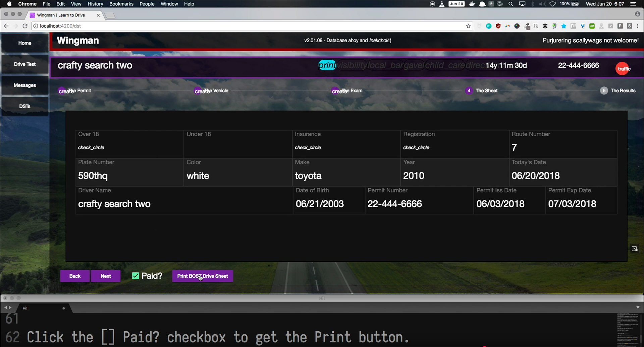Click the Next button
This screenshot has width=644, height=347.
point(106,276)
